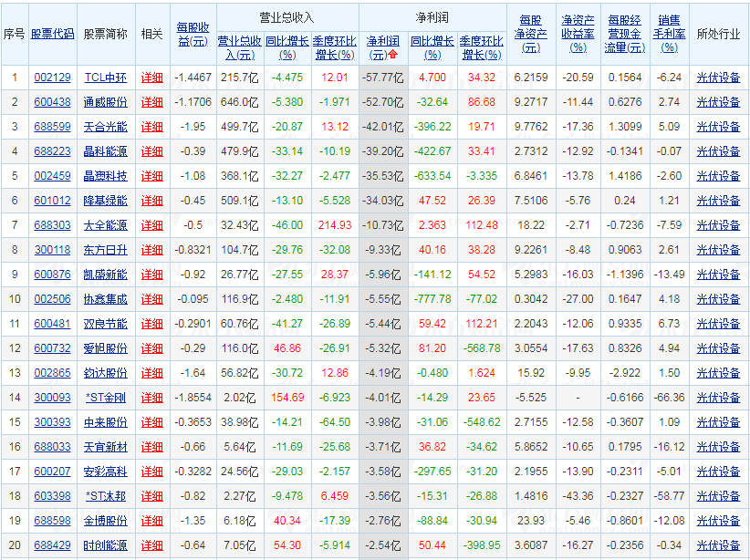Open stock name 晶澳科技
The width and height of the screenshot is (750, 560).
point(105,176)
